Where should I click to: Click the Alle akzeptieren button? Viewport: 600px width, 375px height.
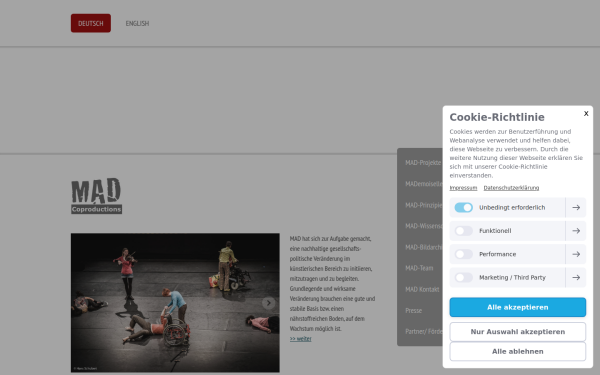[x=517, y=307]
